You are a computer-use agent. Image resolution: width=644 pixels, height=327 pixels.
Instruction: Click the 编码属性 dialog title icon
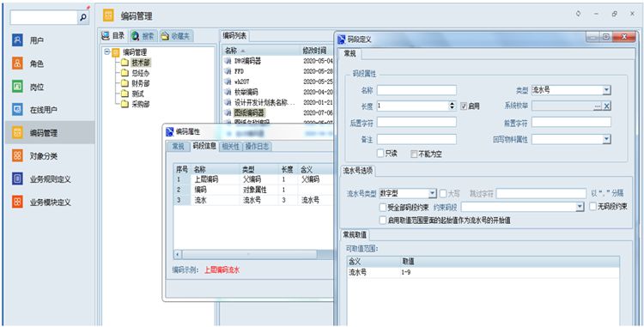click(170, 131)
